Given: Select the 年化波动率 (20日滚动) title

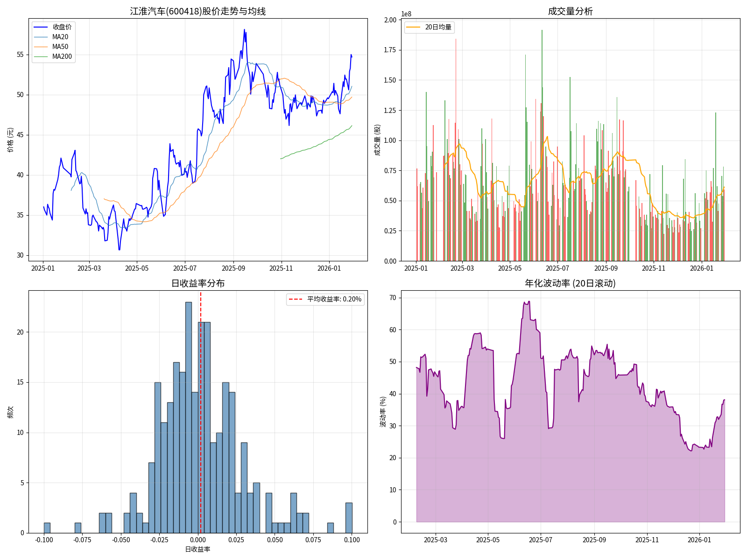Looking at the screenshot, I should click(570, 283).
